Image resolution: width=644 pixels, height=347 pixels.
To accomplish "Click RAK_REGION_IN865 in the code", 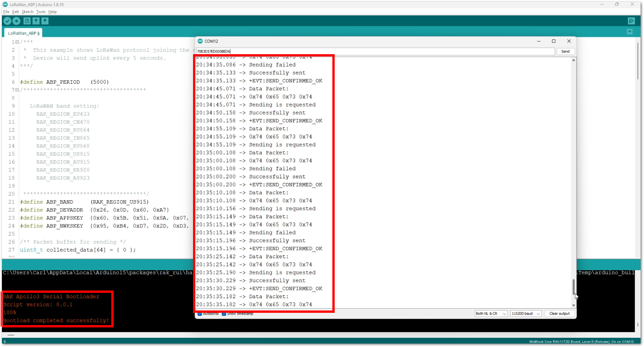I will [x=63, y=138].
